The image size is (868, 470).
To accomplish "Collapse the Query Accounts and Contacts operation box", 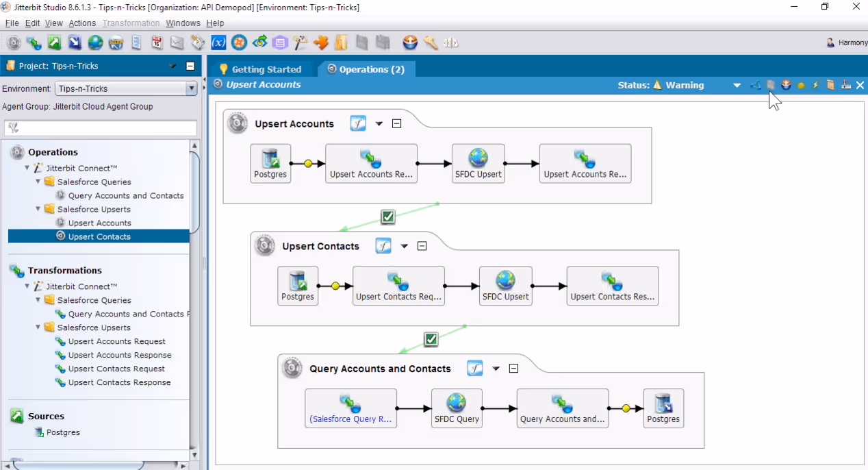I will coord(513,369).
